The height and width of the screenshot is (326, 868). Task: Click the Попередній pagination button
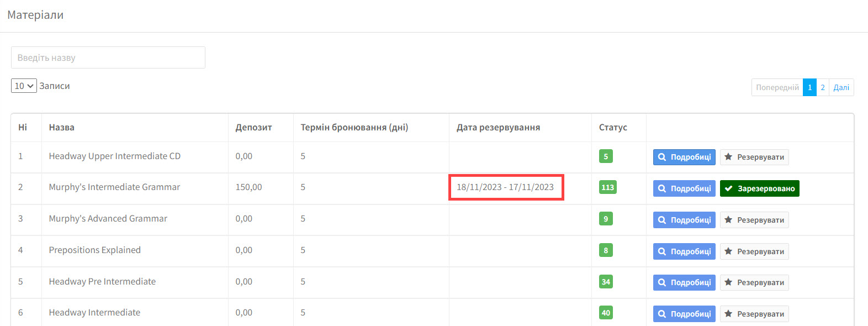click(777, 87)
